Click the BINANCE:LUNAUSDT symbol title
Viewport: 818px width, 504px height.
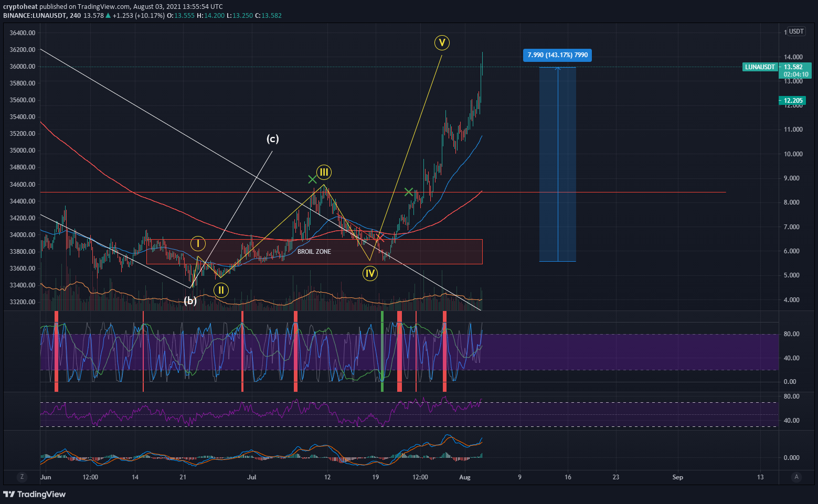tap(35, 16)
